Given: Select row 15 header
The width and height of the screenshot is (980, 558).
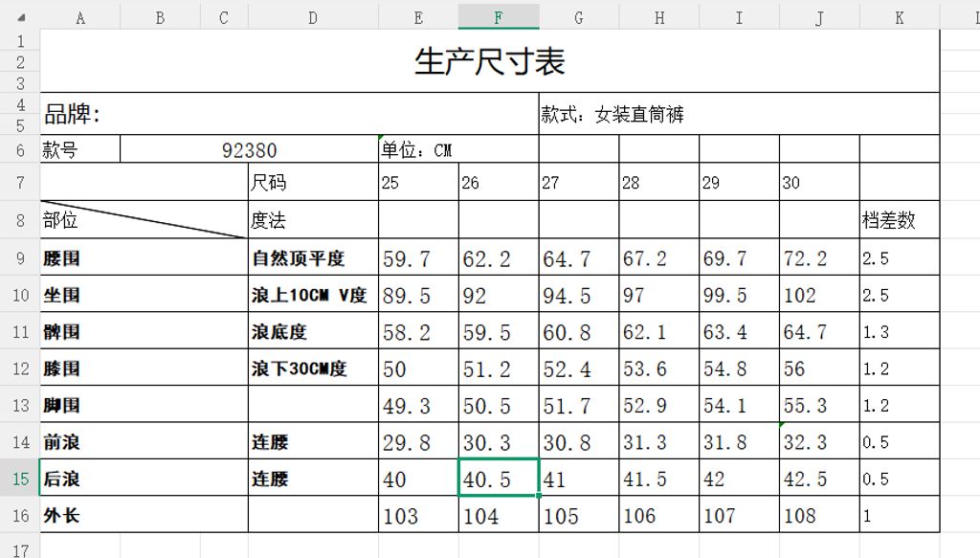Looking at the screenshot, I should 20,479.
